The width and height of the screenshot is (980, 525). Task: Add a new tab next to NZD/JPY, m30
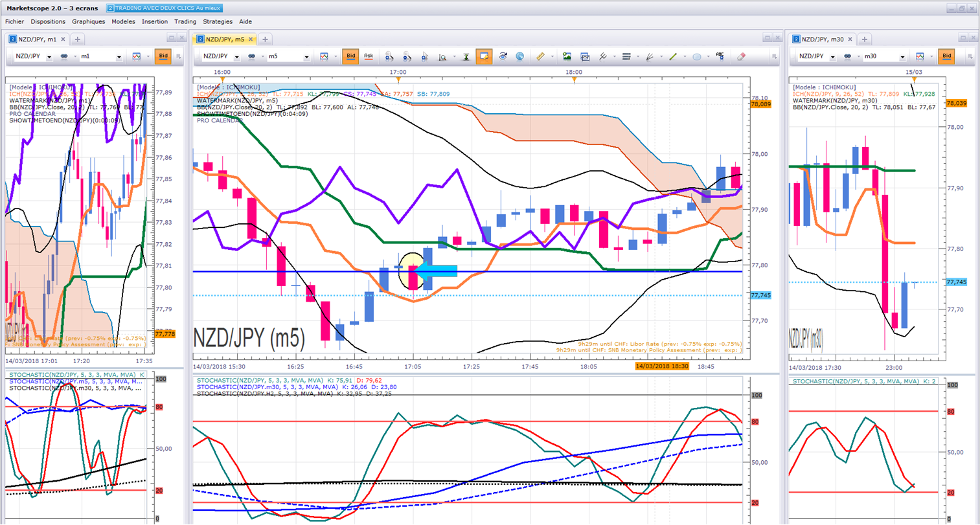tap(864, 39)
